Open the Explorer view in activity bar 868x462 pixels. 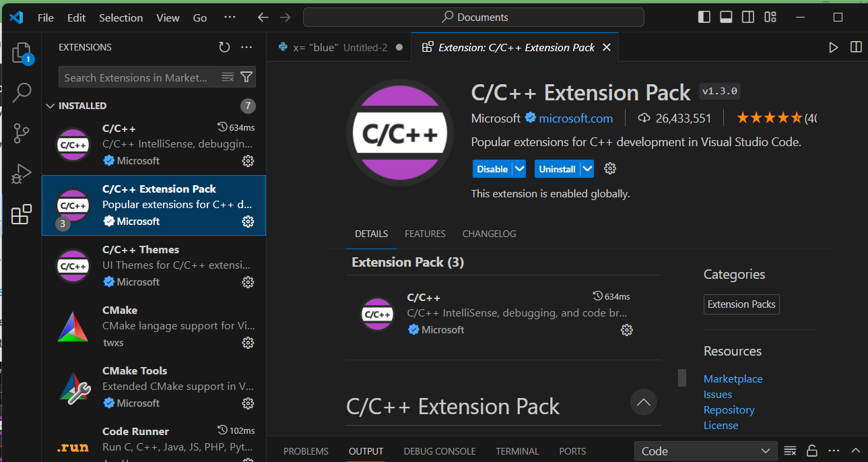tap(22, 53)
